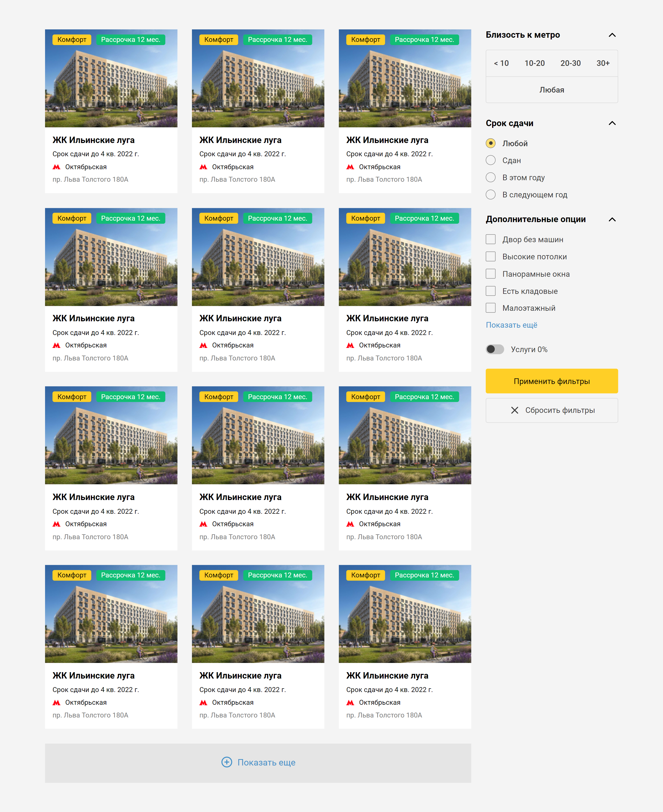Click the bottom Показать еще button

coord(258,763)
